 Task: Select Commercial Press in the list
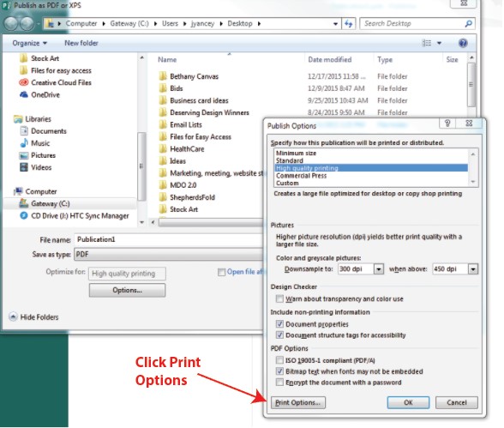pos(301,176)
